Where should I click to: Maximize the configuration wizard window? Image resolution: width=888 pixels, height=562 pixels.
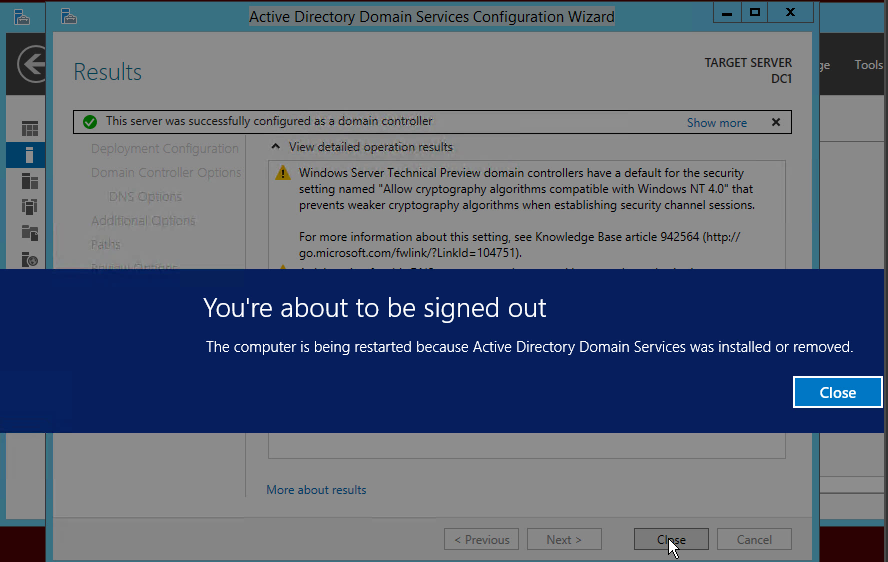pyautogui.click(x=755, y=12)
